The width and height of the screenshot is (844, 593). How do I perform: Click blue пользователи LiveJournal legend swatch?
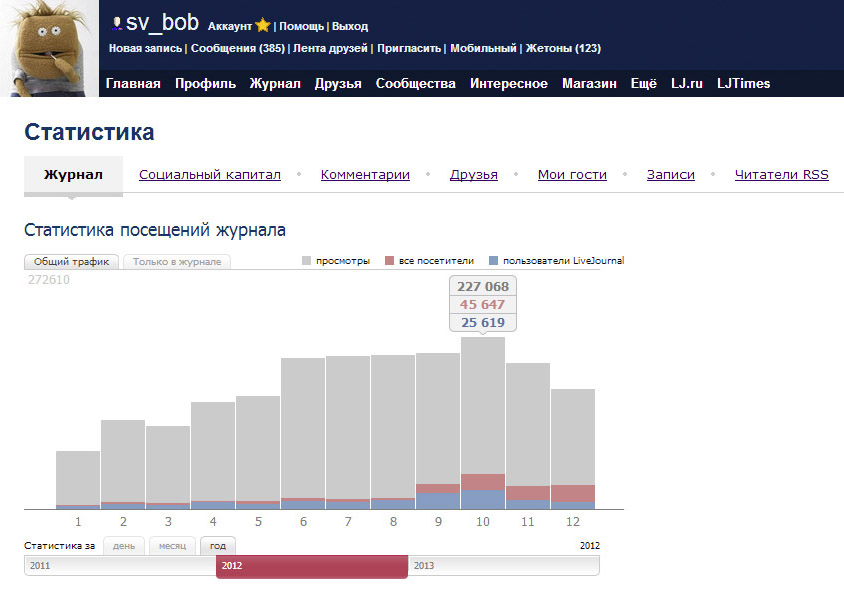click(x=493, y=260)
